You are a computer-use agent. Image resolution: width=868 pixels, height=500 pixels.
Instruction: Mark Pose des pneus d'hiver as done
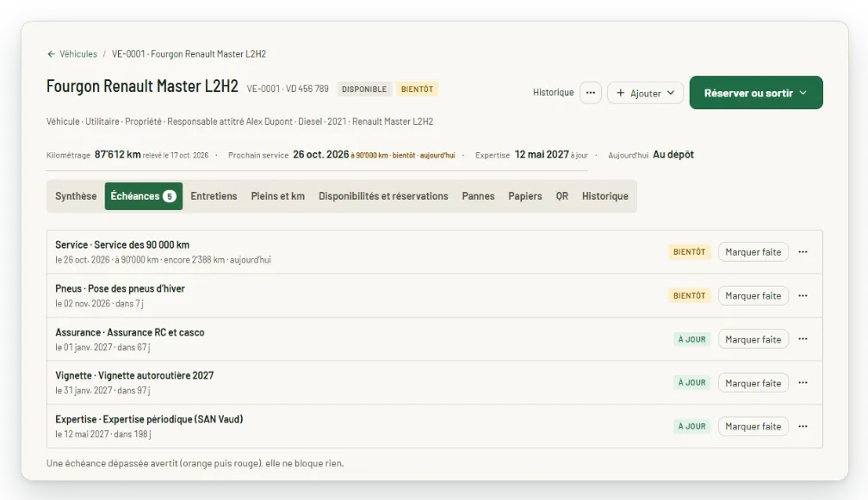pos(753,296)
